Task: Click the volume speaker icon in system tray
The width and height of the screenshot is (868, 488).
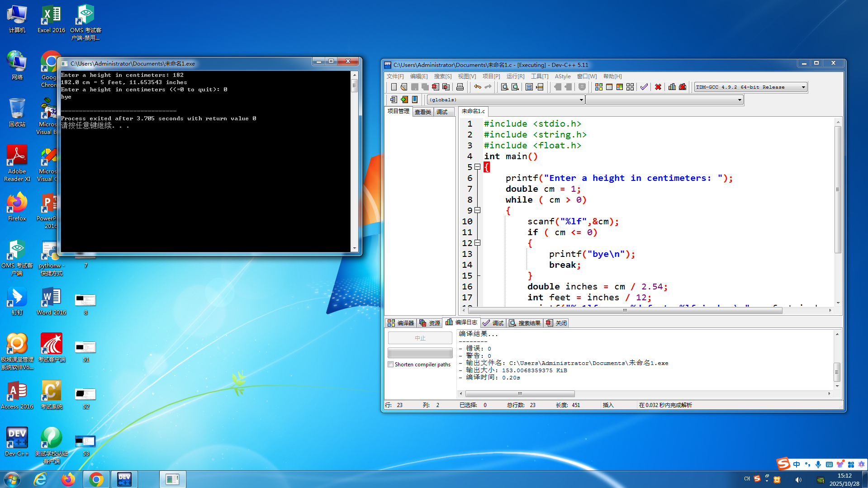Action: tap(798, 480)
